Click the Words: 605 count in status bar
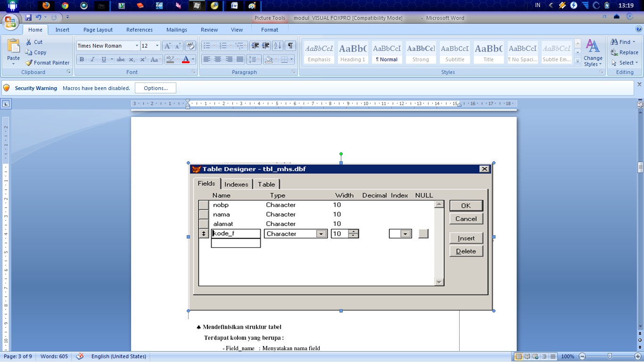Viewport: 644px width, 362px height. [54, 356]
